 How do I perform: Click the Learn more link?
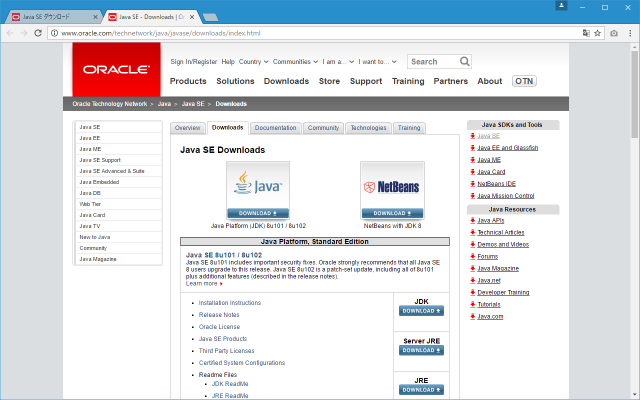pos(202,283)
